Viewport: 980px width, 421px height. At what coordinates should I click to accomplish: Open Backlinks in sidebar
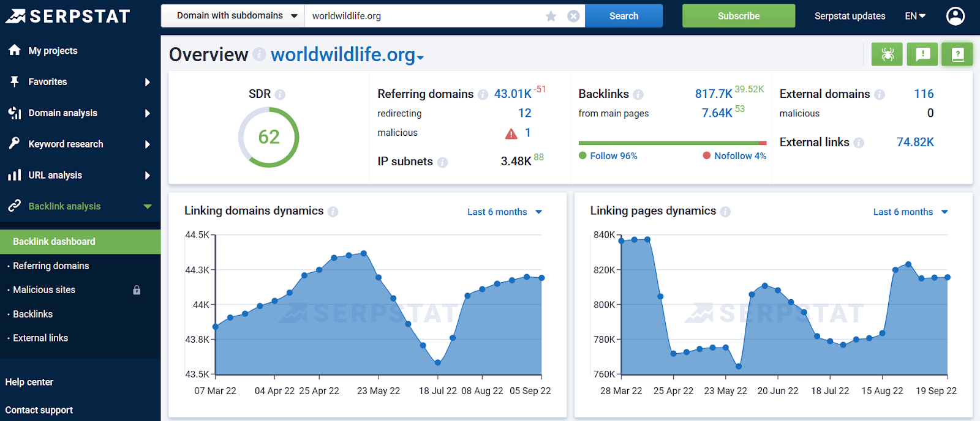coord(32,314)
